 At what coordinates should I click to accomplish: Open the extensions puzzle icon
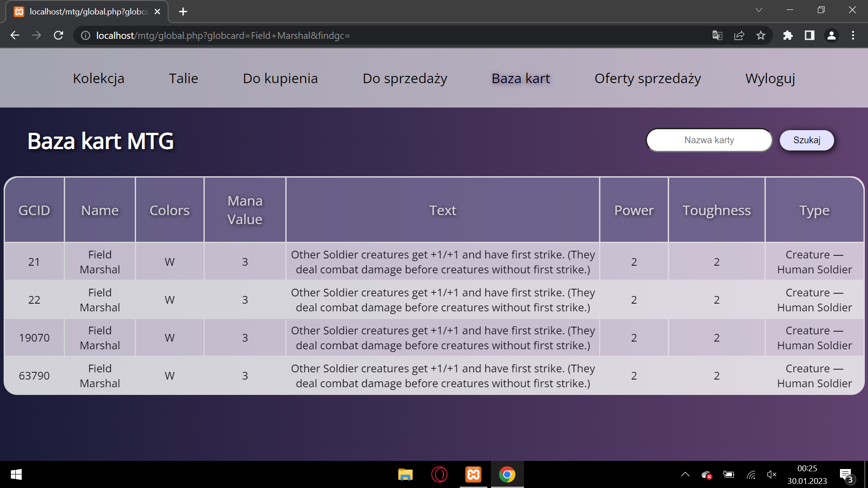[788, 35]
